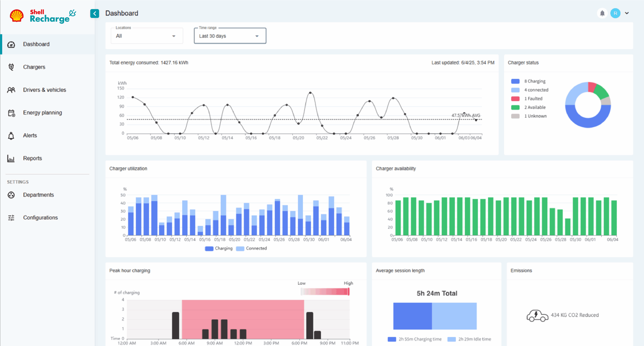Open Energy planning from the sidebar

11,113
